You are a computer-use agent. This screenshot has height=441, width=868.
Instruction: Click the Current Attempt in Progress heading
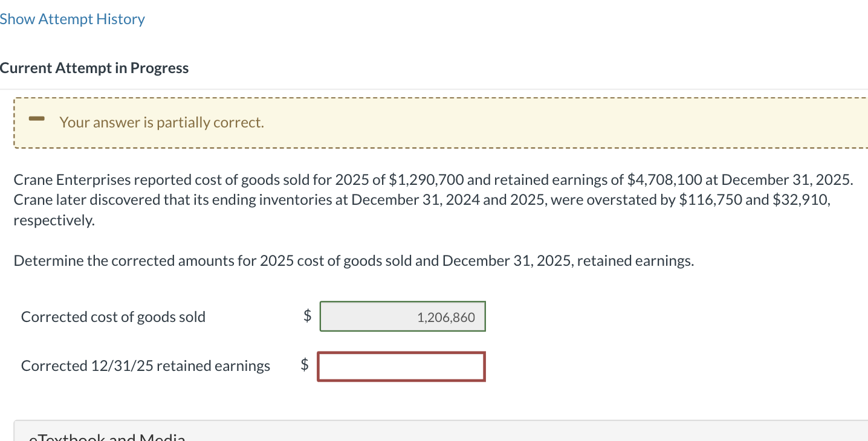click(94, 68)
